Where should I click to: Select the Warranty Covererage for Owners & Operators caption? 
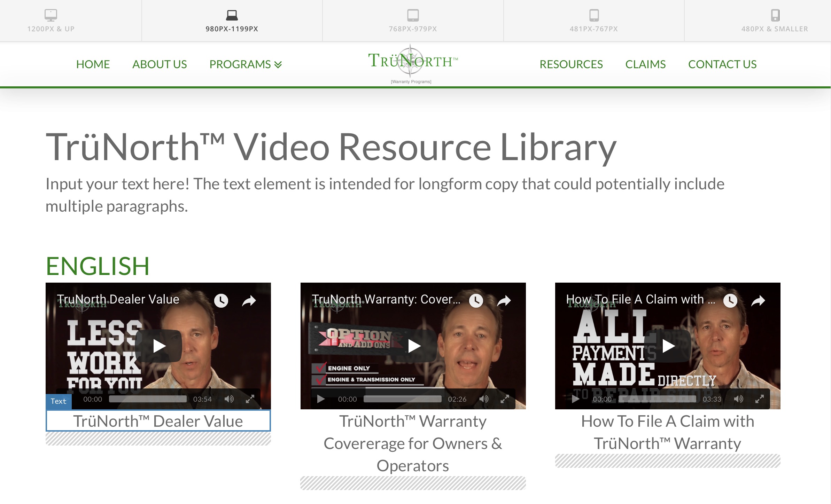click(x=413, y=443)
